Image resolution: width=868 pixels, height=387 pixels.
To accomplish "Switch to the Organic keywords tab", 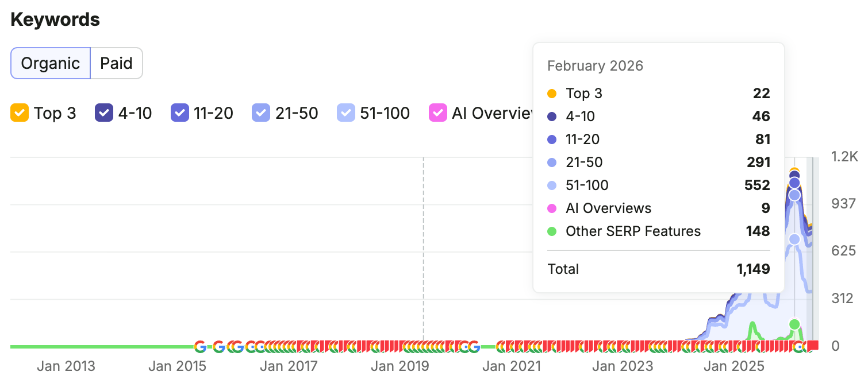I will [x=51, y=63].
